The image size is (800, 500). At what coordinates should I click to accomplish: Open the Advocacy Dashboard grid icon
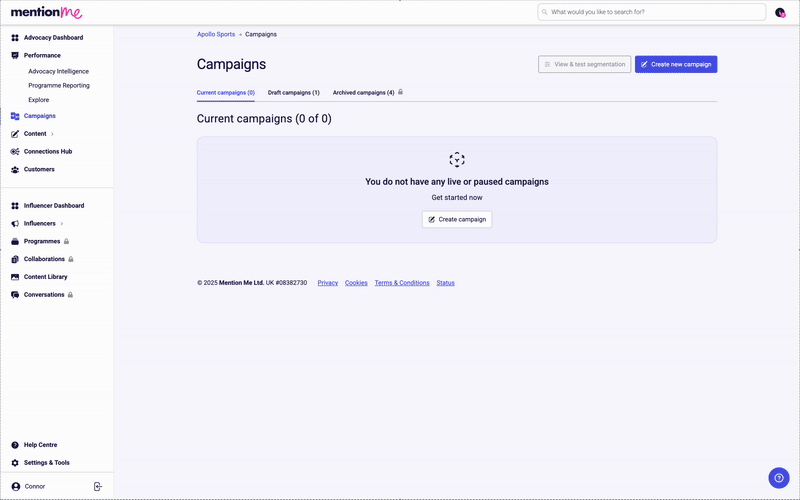[x=15, y=38]
